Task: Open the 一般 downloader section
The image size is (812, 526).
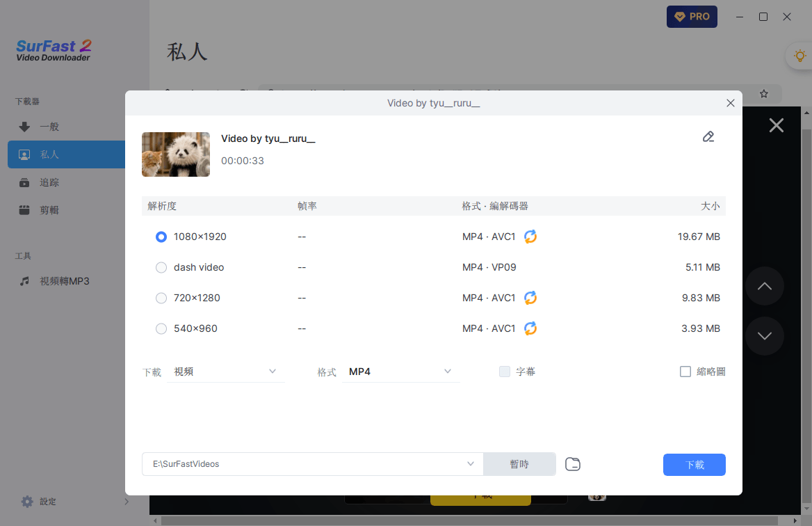Action: [66, 127]
